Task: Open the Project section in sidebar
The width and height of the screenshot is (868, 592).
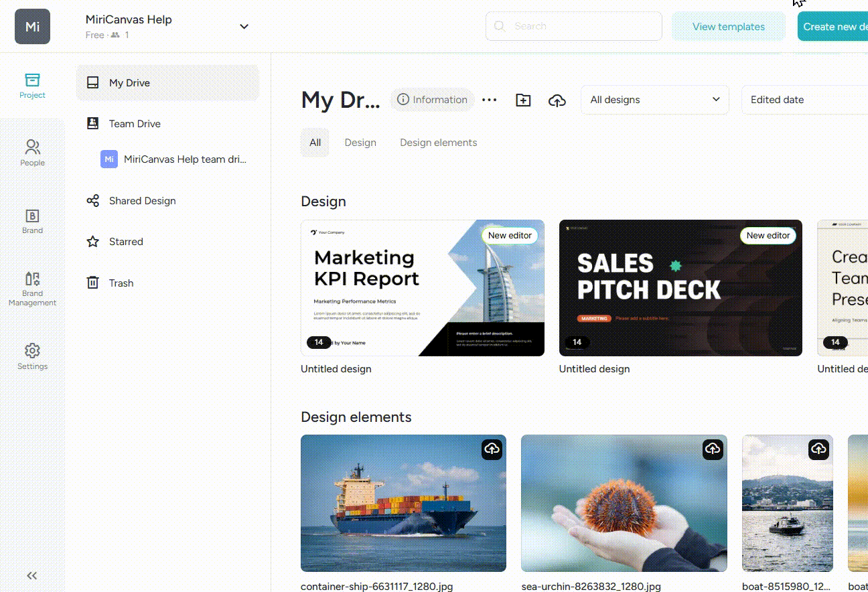Action: (x=32, y=86)
